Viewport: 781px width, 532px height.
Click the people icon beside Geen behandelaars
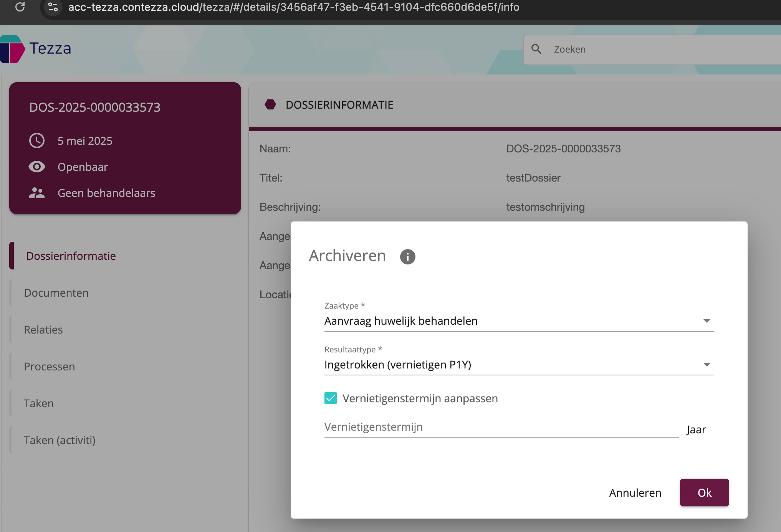[37, 193]
